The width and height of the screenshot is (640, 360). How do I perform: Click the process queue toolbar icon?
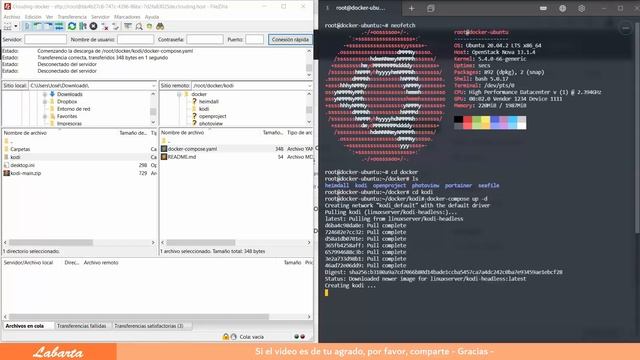click(x=83, y=27)
